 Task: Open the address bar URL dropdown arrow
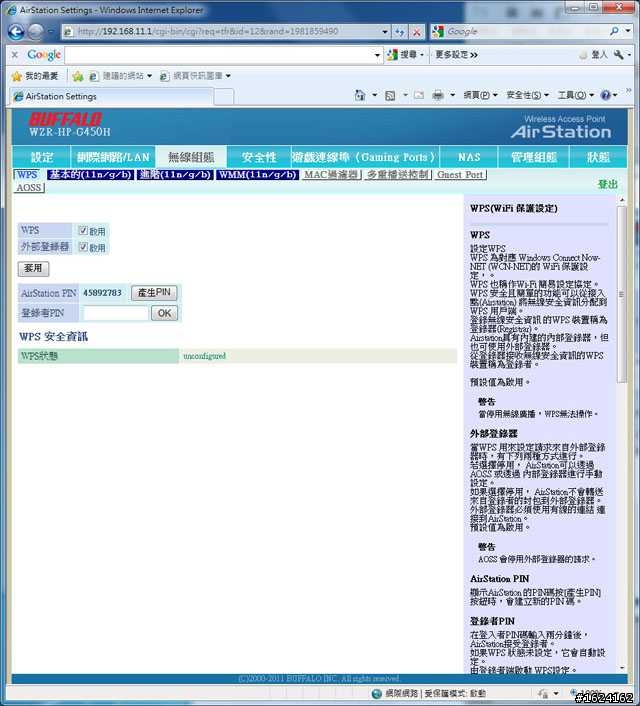(385, 32)
